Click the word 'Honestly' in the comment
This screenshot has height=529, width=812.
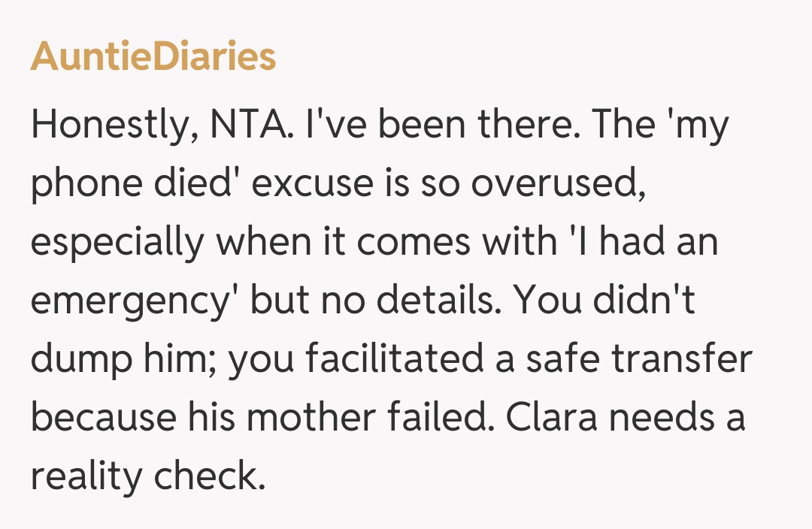105,125
